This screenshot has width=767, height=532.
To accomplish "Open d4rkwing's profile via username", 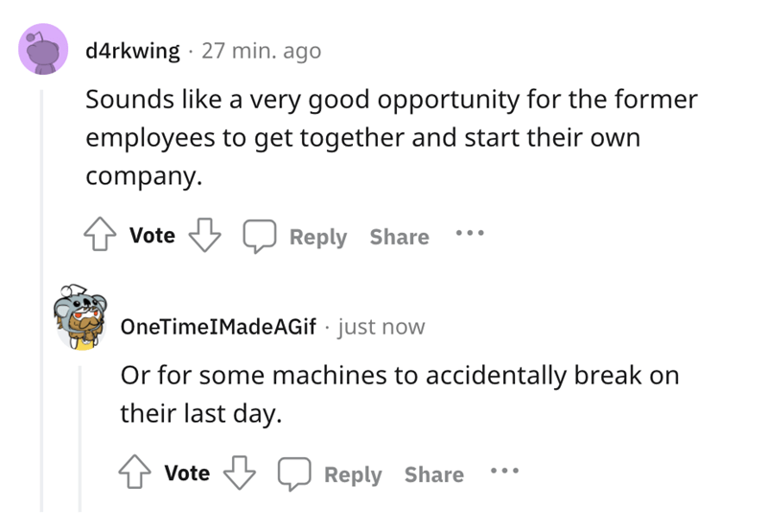I will coord(132,51).
